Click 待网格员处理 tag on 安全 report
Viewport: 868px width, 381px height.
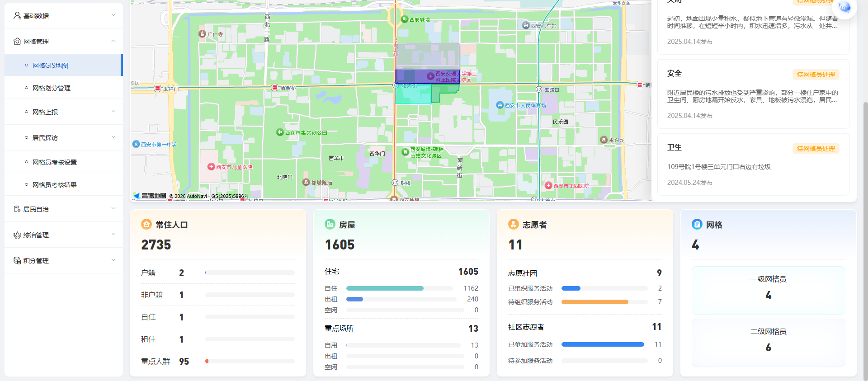point(816,75)
